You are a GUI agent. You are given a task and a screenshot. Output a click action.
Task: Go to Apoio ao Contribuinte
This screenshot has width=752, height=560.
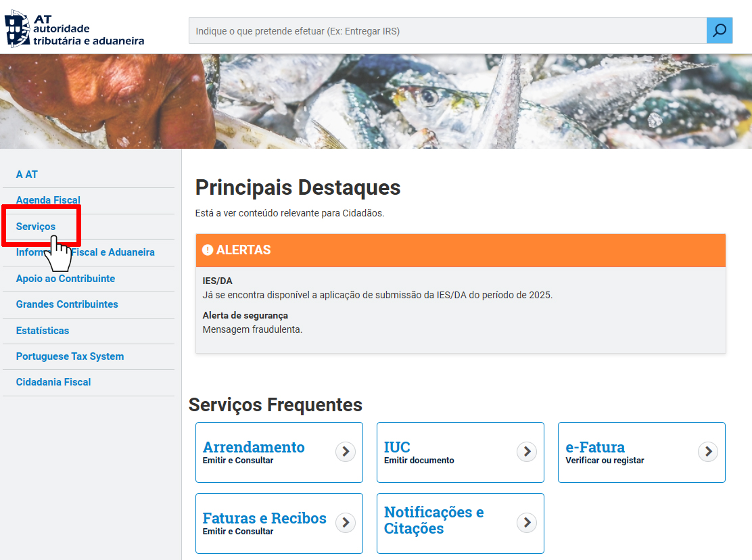click(66, 279)
